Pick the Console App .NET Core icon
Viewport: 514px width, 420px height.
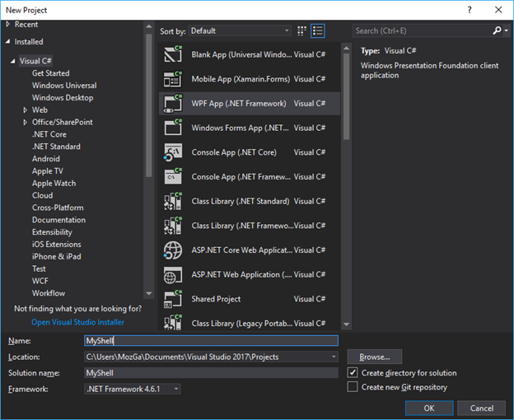pyautogui.click(x=173, y=152)
